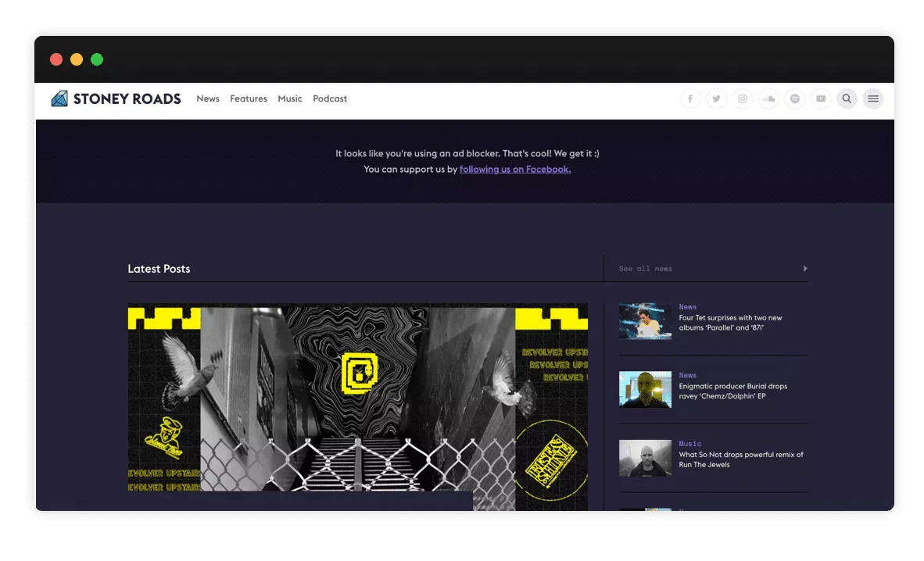924x561 pixels.
Task: Maximize the window with green button
Action: pyautogui.click(x=97, y=59)
